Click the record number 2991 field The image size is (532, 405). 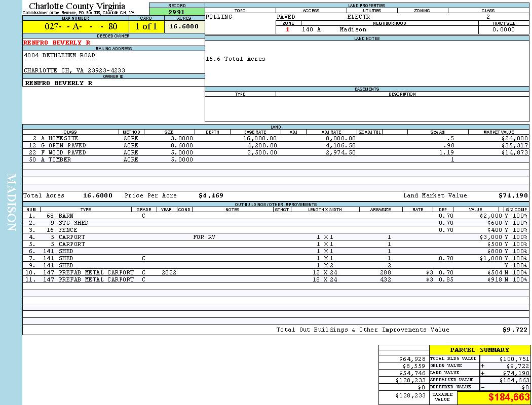pos(177,12)
